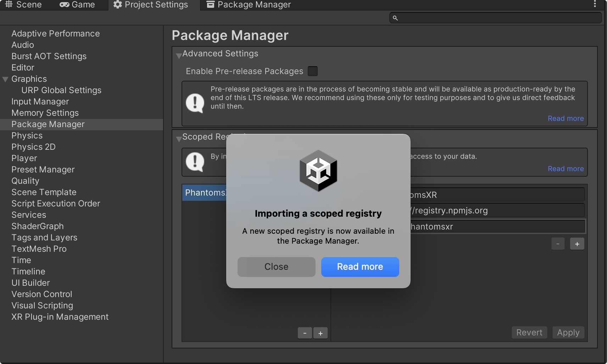607x364 pixels.
Task: Click the Scope(s) input field
Action: [497, 227]
